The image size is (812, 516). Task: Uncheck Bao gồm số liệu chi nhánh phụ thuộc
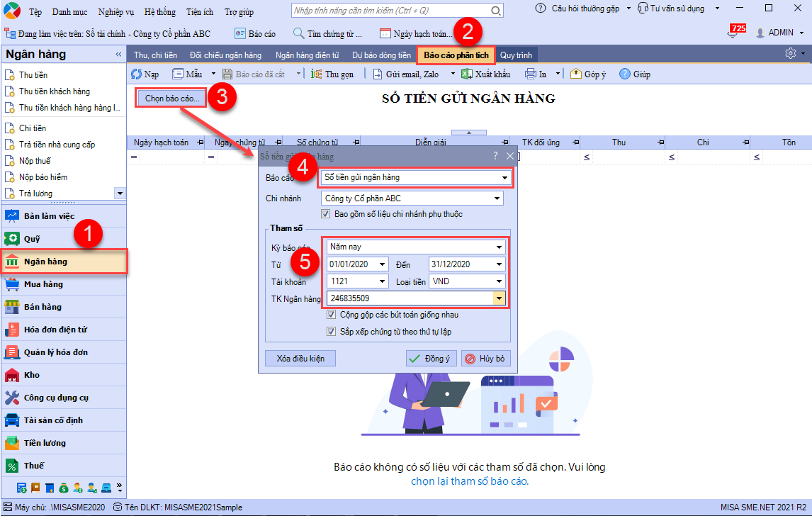click(326, 214)
